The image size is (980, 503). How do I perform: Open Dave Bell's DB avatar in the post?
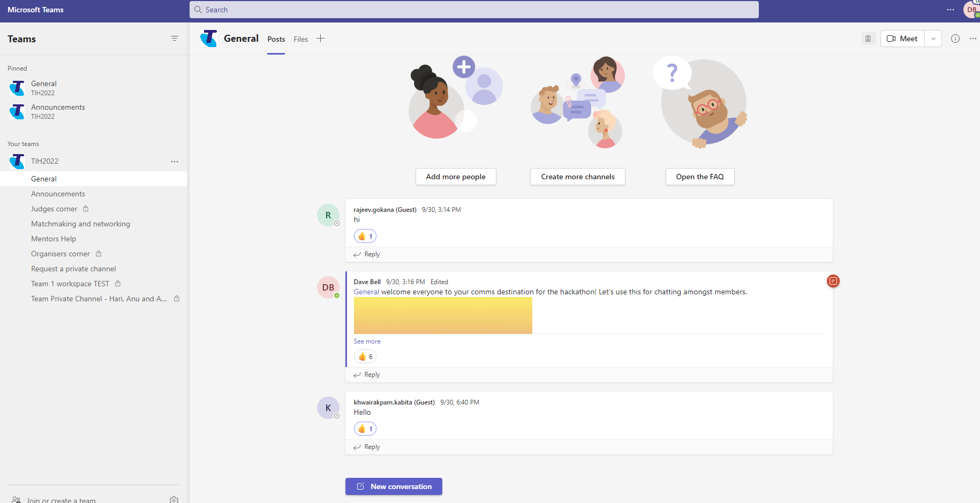(328, 287)
